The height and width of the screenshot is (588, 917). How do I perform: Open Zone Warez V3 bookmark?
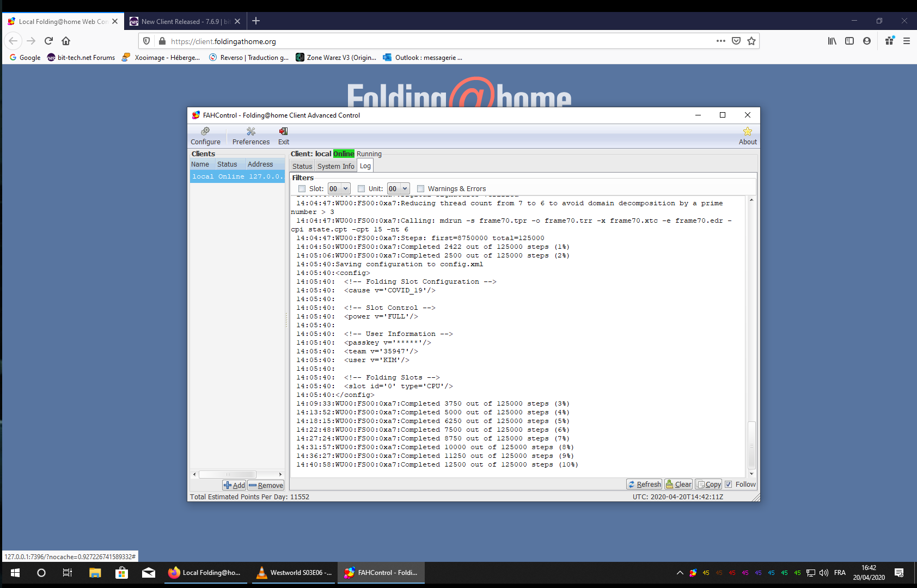click(336, 58)
